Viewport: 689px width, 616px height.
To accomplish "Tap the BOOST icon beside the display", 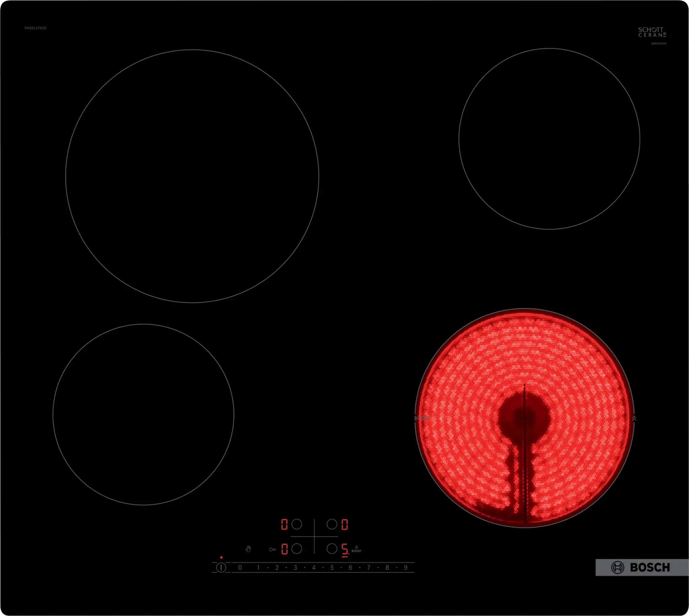I will pyautogui.click(x=356, y=549).
